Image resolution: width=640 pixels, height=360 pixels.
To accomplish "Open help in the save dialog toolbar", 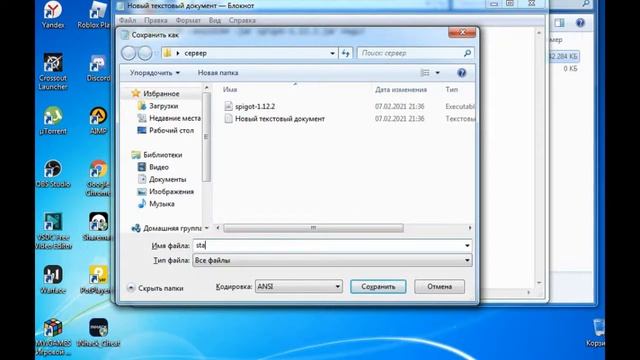I will pyautogui.click(x=461, y=73).
